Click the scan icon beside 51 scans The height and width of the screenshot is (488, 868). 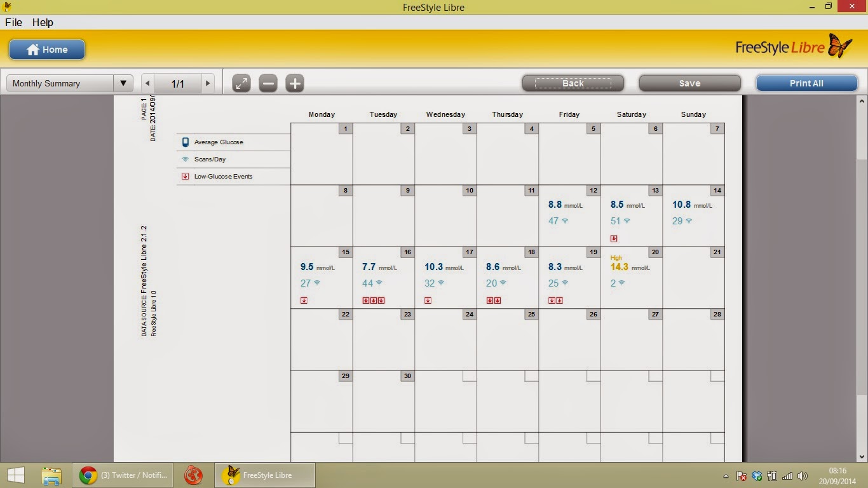[x=627, y=221]
